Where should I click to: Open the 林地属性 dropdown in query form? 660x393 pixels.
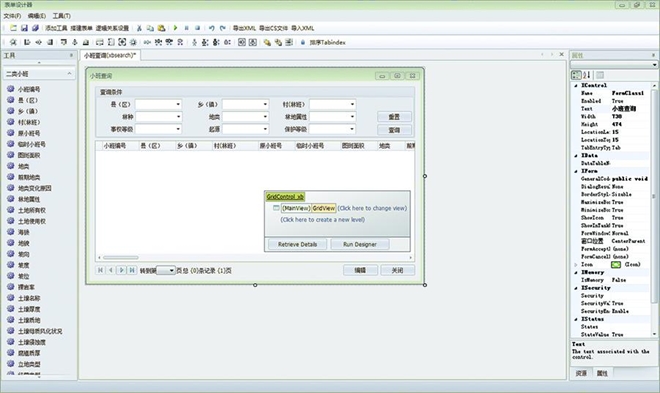click(352, 117)
